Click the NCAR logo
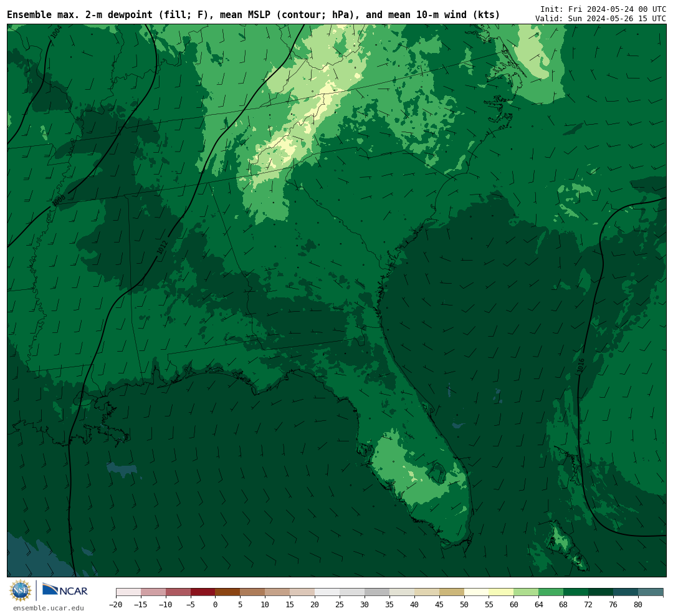This screenshot has width=673, height=616. tap(65, 590)
